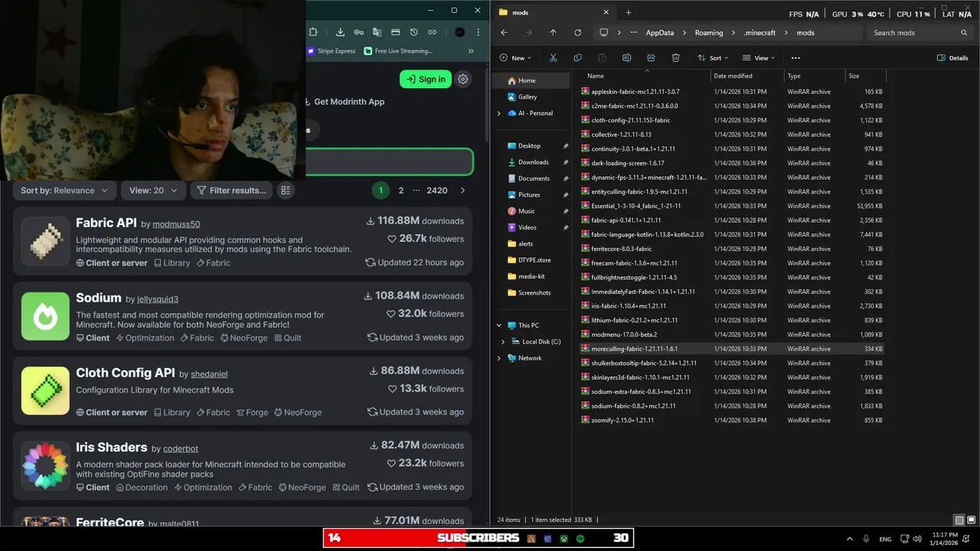
Task: Open the browser extensions puzzle icon
Action: (313, 32)
